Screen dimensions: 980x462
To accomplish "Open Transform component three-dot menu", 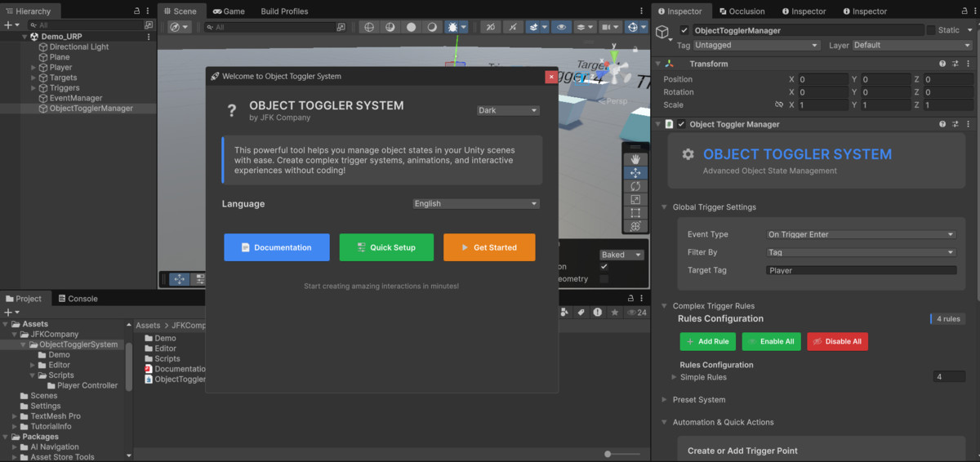I will [x=969, y=64].
